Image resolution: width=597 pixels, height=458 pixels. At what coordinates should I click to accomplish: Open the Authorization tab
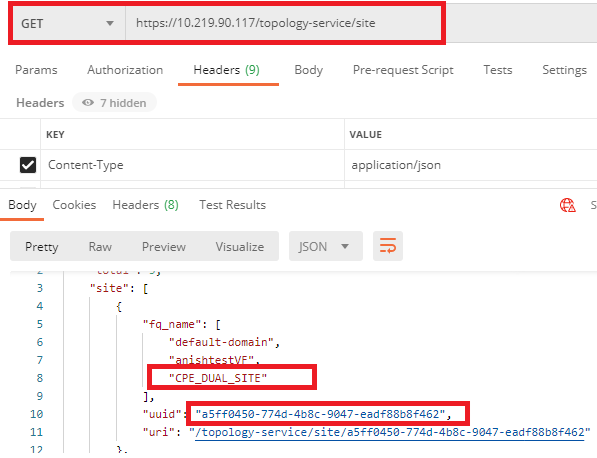125,70
